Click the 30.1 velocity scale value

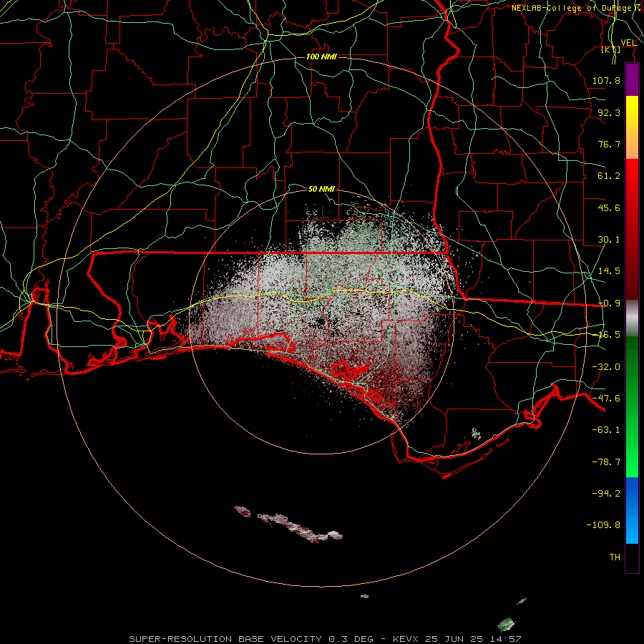(x=609, y=240)
